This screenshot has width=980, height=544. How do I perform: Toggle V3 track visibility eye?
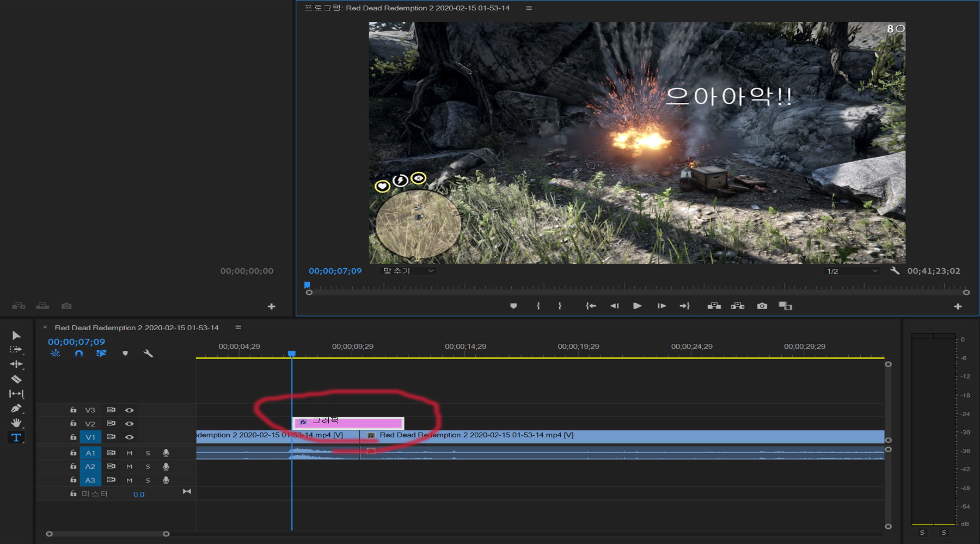click(130, 410)
